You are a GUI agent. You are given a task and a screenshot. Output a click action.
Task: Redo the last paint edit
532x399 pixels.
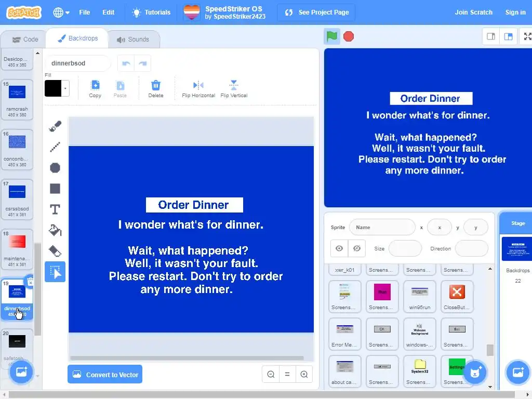point(142,63)
